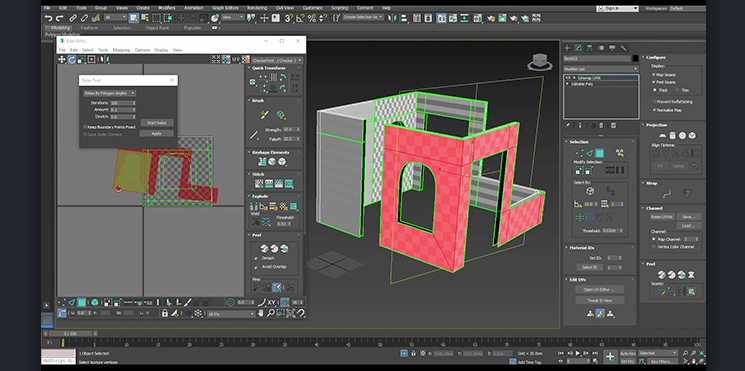Image resolution: width=745 pixels, height=371 pixels.
Task: Toggle Keep Boundary Points Fixed checkbox
Action: coord(85,127)
